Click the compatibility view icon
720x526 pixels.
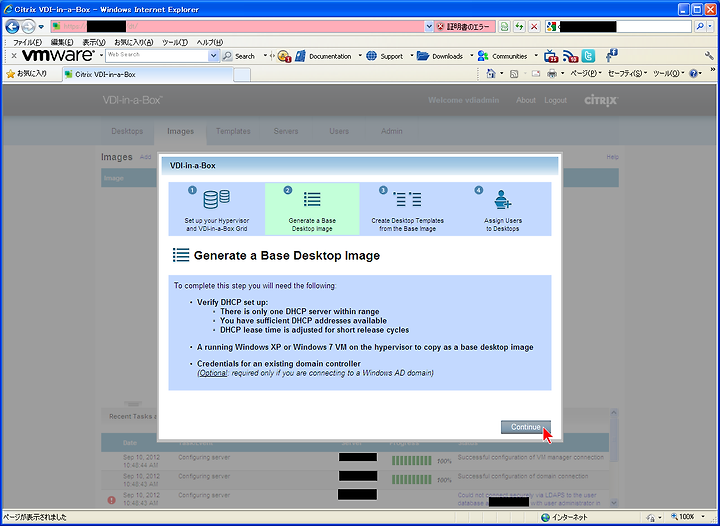[504, 27]
